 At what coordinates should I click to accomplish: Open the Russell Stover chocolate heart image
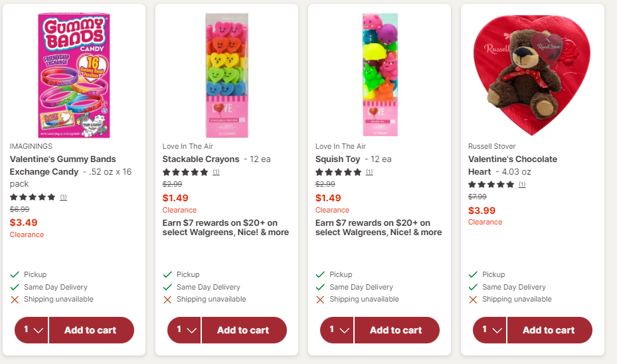click(x=532, y=75)
